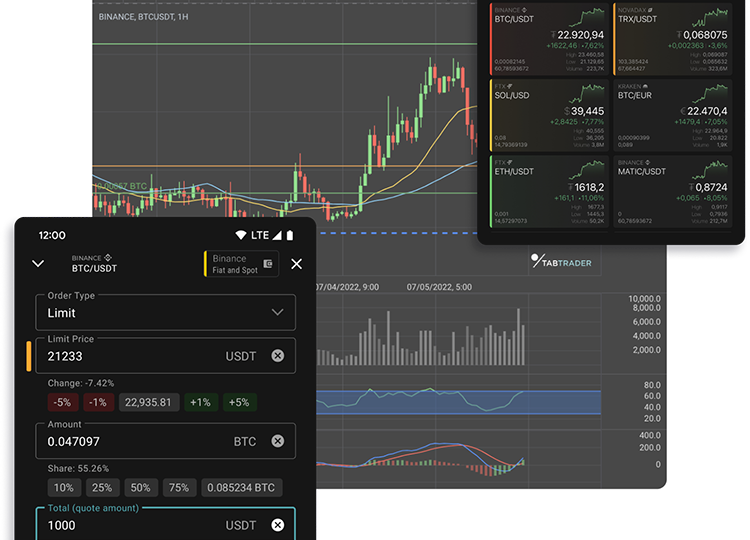
Task: Click the 39,445 price on SOL/USD card
Action: coord(587,111)
